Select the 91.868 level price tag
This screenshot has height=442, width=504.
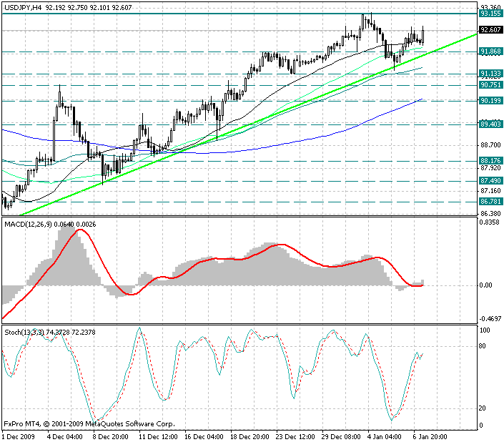[490, 51]
